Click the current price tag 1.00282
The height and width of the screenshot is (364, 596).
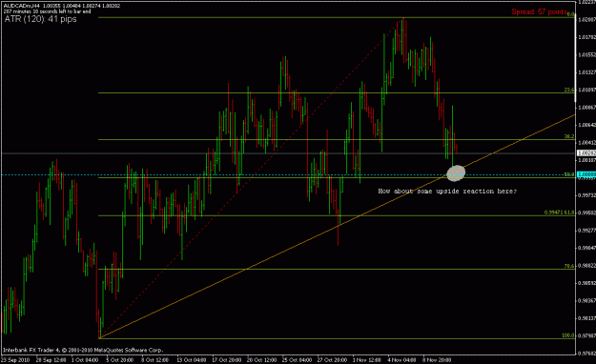tap(586, 153)
